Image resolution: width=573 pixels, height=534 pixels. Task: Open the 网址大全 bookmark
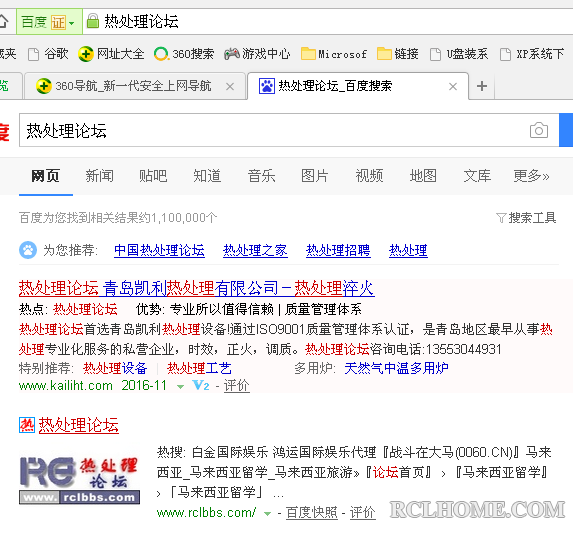[x=111, y=54]
